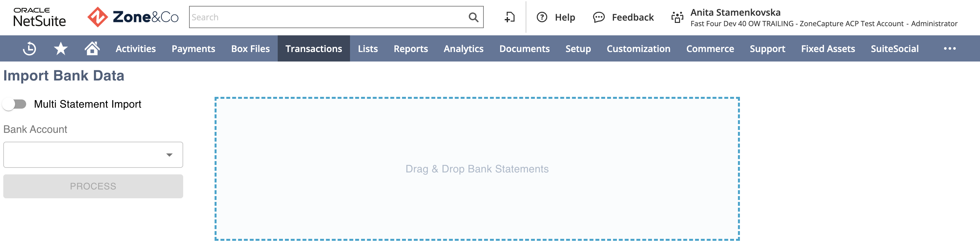Click the change roles people icon

click(x=677, y=17)
